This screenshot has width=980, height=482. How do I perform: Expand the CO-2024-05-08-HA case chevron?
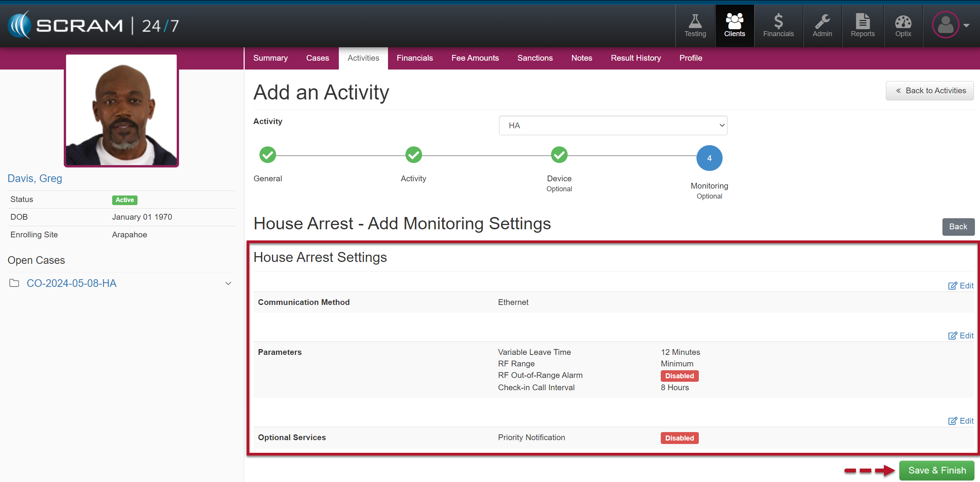click(x=228, y=283)
